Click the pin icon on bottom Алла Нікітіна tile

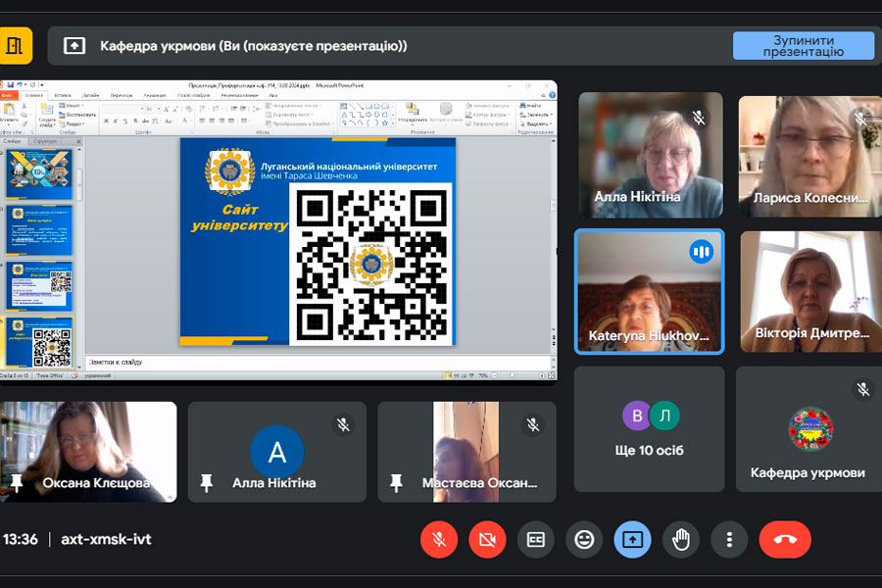[206, 482]
